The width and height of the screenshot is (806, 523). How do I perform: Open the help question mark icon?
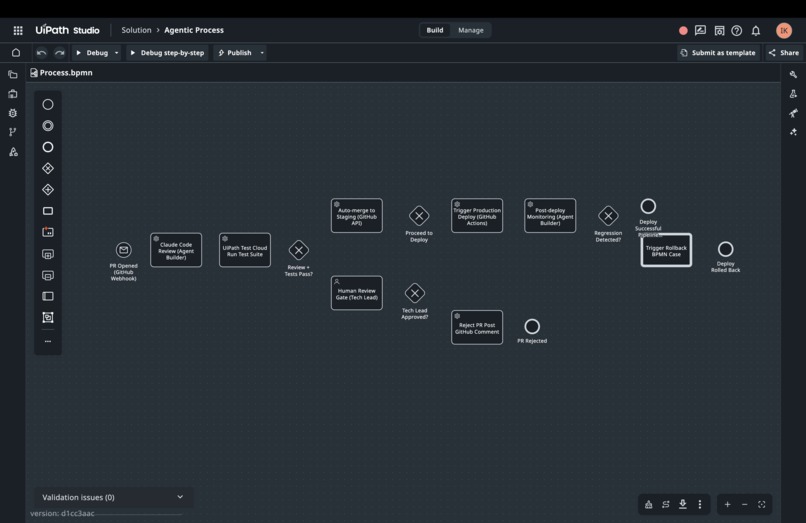[x=737, y=30]
